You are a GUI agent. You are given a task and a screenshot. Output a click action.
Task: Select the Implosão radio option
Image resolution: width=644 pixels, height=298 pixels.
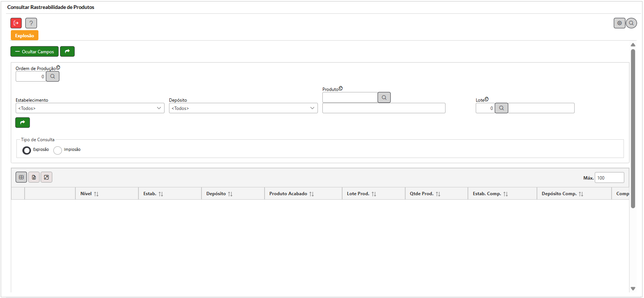[x=57, y=150]
